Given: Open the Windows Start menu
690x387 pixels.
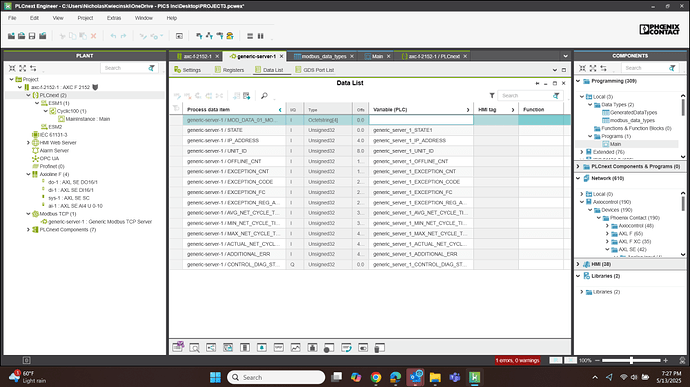Looking at the screenshot, I should pos(215,377).
